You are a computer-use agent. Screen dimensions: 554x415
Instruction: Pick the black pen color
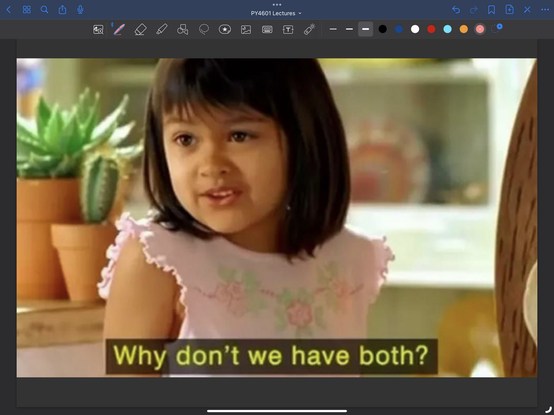[382, 29]
